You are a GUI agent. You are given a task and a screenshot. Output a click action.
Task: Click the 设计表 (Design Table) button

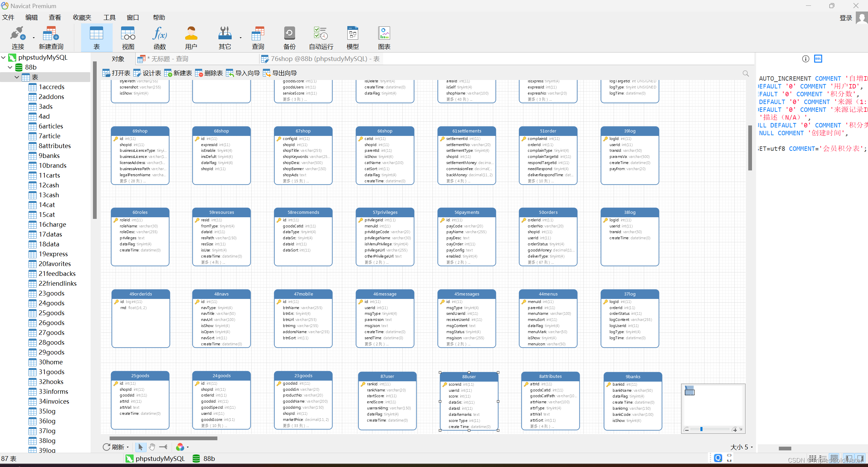coord(147,73)
